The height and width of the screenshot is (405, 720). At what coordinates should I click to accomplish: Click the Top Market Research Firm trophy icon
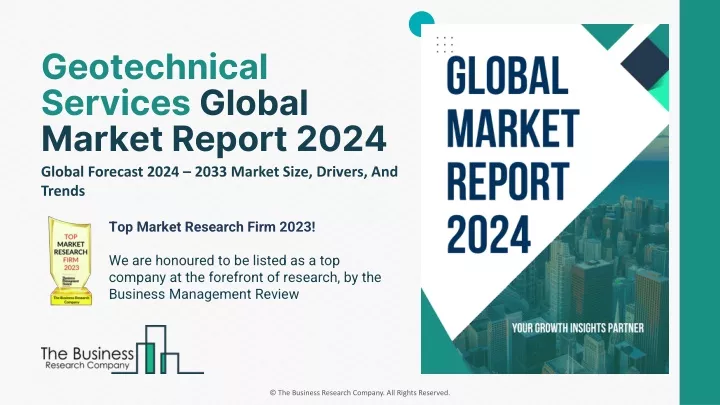tap(70, 261)
